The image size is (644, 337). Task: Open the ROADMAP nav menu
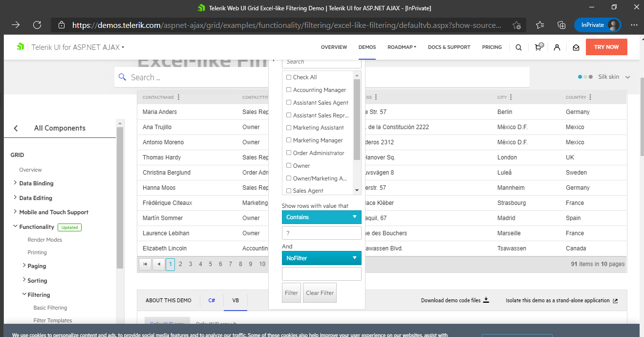click(x=402, y=47)
